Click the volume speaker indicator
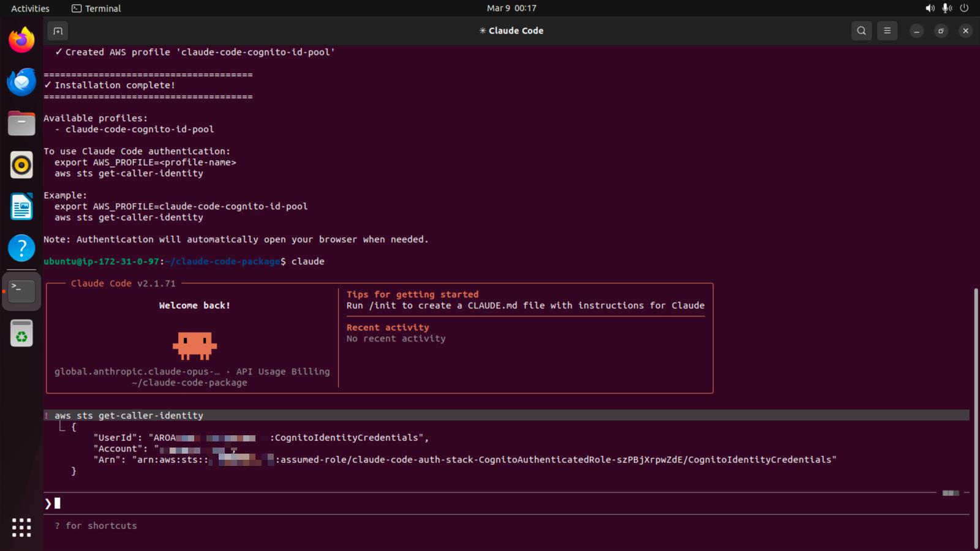Image resolution: width=980 pixels, height=551 pixels. 930,9
